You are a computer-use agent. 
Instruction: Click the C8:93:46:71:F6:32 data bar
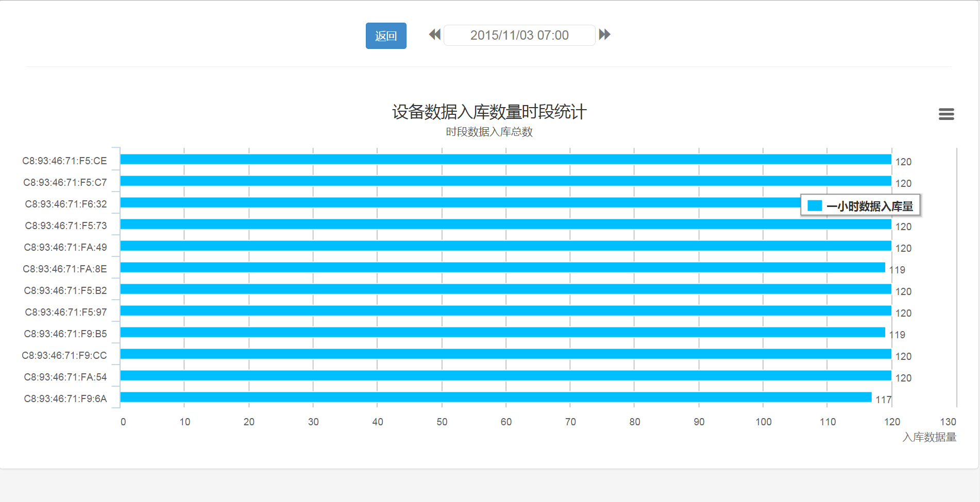click(x=459, y=203)
